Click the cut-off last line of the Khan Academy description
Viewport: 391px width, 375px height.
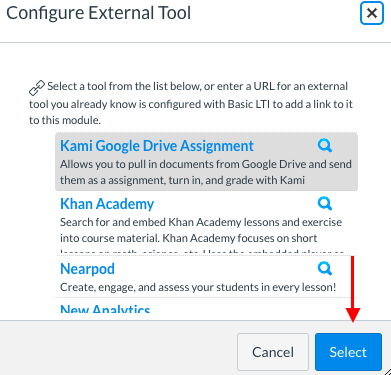[202, 252]
